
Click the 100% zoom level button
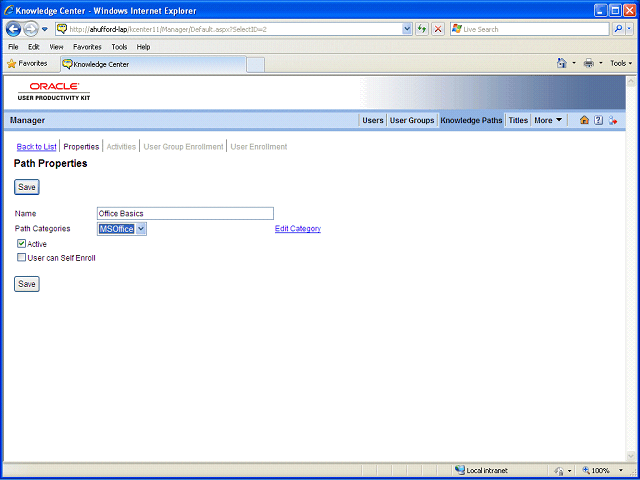click(x=596, y=470)
